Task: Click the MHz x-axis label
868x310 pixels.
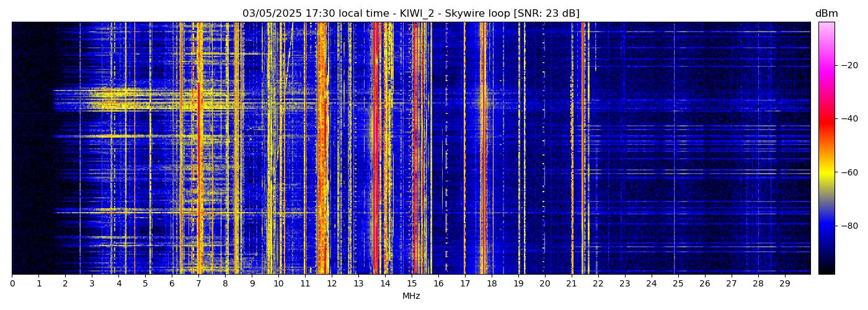Action: pos(411,296)
